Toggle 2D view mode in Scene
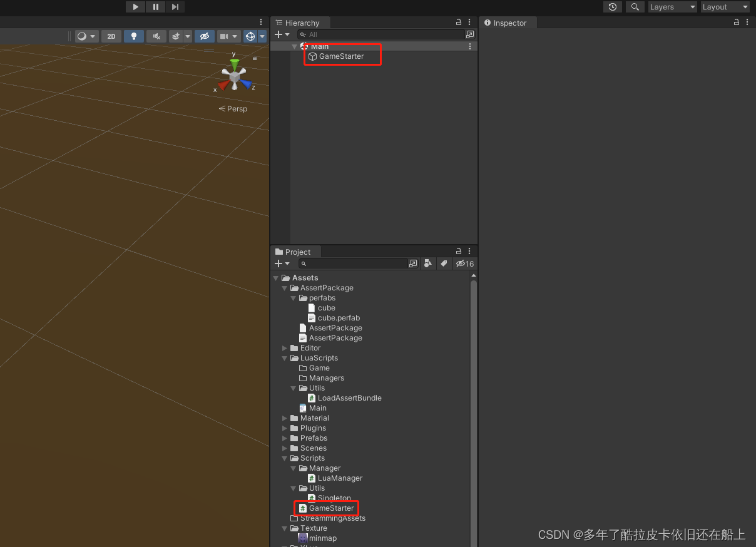Screen dimensions: 756x547 pos(111,36)
